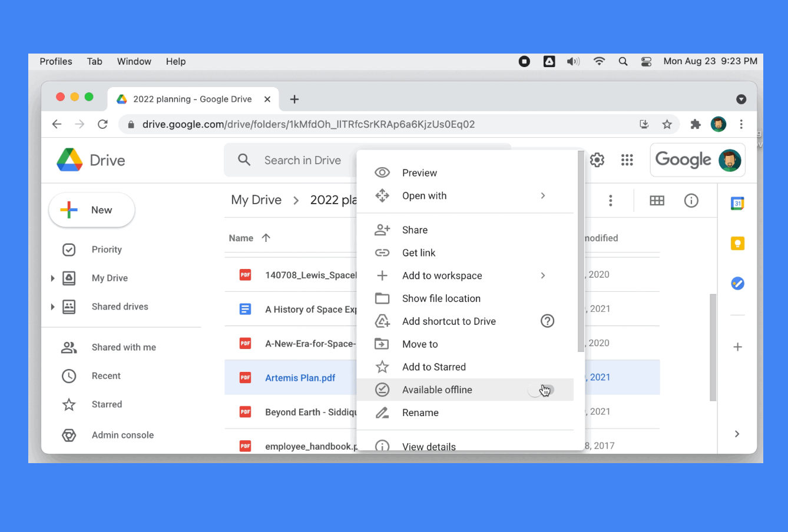
Task: Open Recent files list
Action: 106,376
